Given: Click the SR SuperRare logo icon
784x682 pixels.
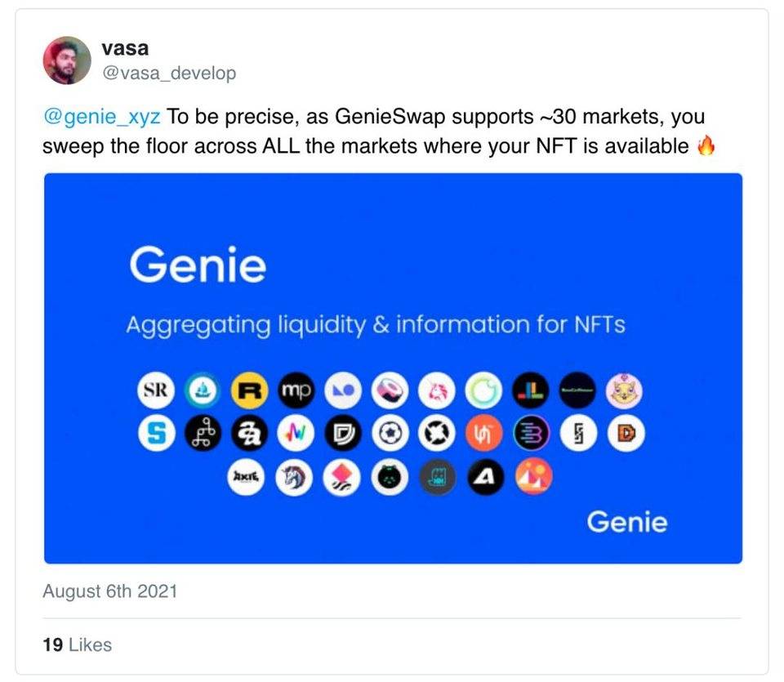Looking at the screenshot, I should pos(156,390).
